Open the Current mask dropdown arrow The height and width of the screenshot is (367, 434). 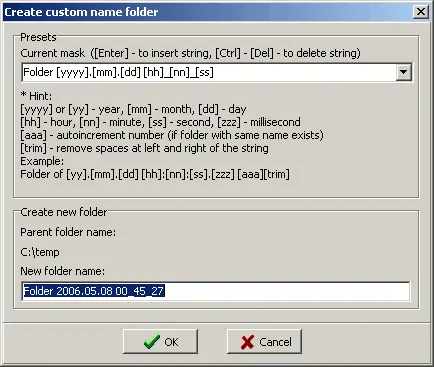(404, 72)
